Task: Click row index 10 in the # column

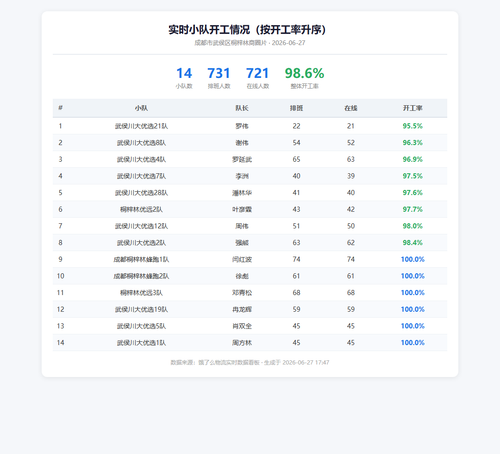Action: click(60, 276)
